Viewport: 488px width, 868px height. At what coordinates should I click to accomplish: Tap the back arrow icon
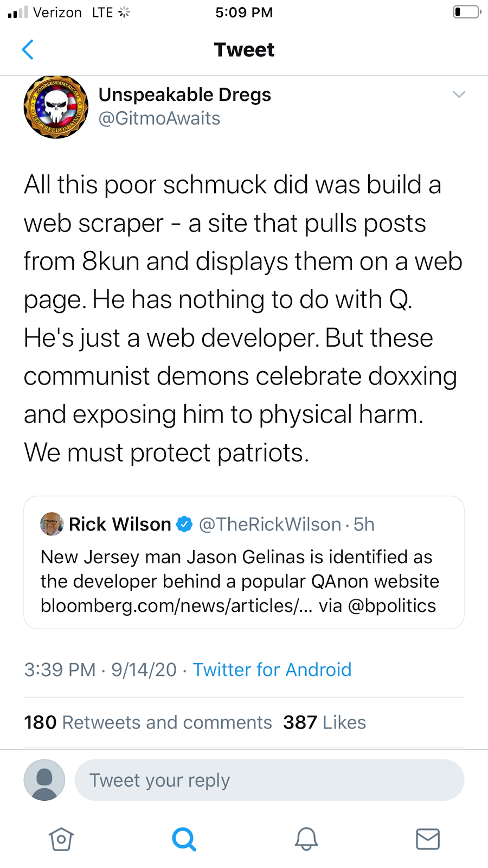click(28, 50)
